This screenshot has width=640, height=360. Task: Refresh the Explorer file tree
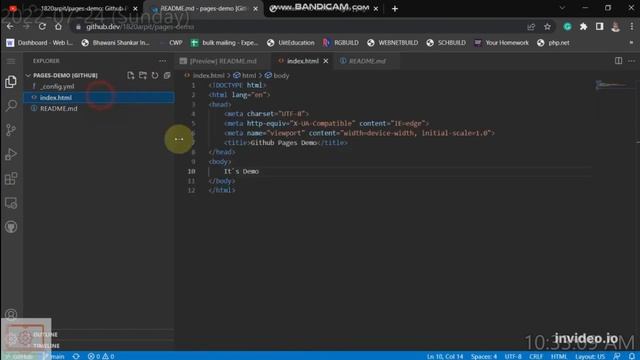tap(155, 76)
